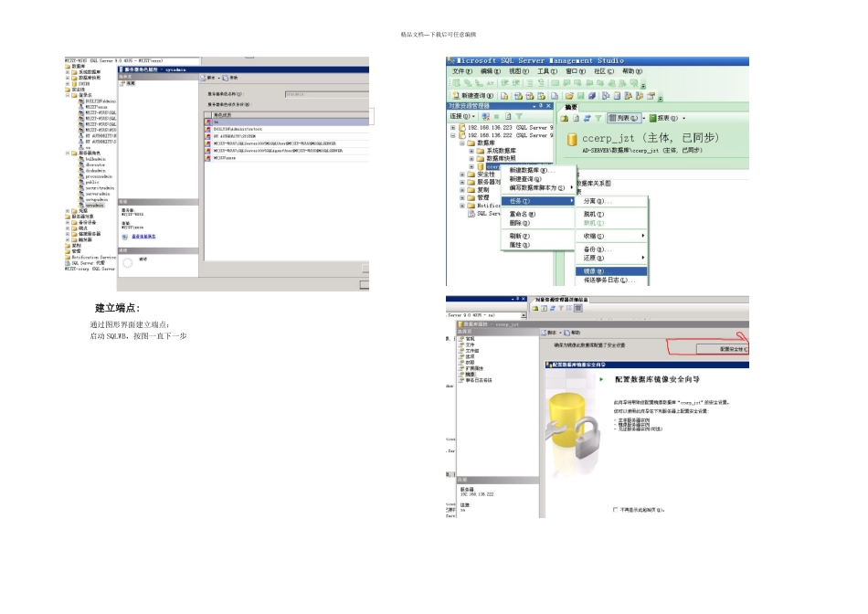Click the sync refresh icon in 摘要 toolbar
The height and width of the screenshot is (614, 868).
click(x=587, y=118)
